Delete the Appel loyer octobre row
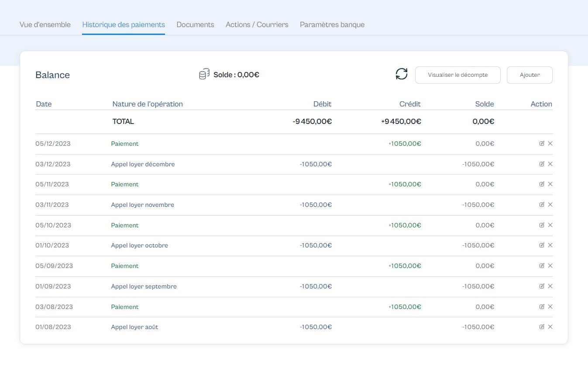The image size is (588, 381). coord(550,245)
